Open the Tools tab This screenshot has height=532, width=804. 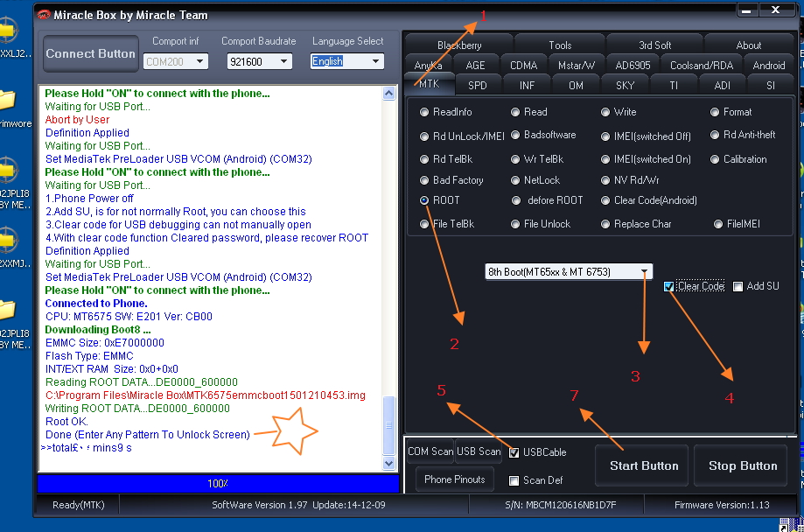(x=560, y=45)
